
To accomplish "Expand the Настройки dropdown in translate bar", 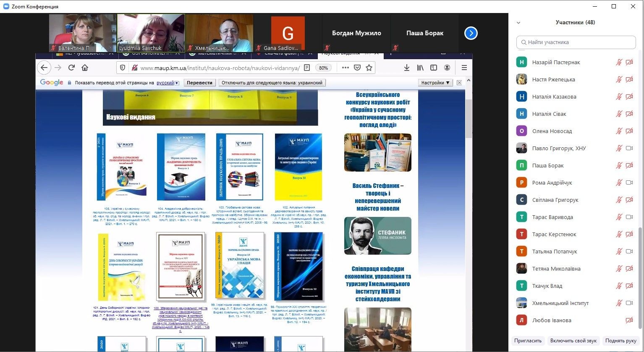I will 435,83.
